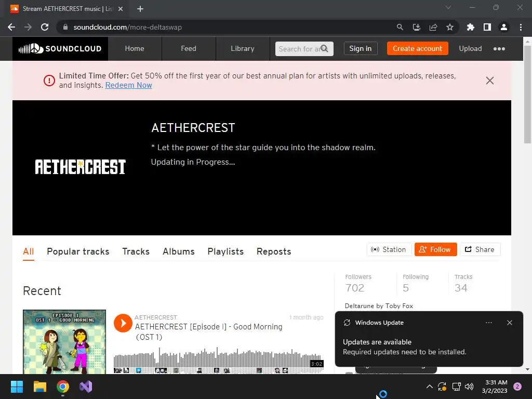
Task: Open the Episode 1 Good Morning artwork
Action: tap(64, 342)
